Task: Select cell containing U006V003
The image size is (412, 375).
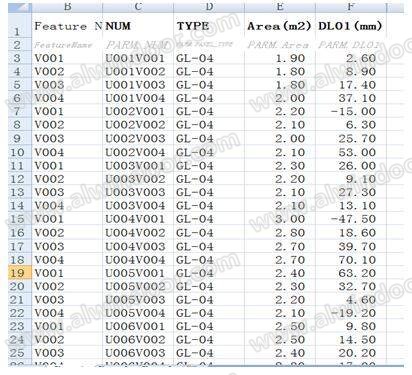Action: pyautogui.click(x=138, y=353)
